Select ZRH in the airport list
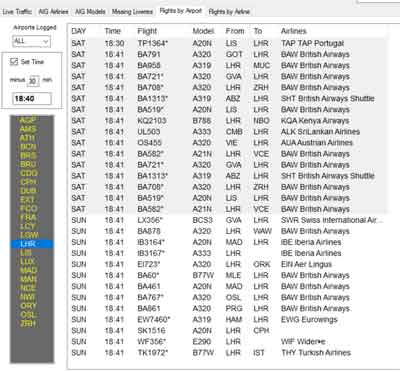Viewport: 400px width, 372px height. [x=28, y=323]
